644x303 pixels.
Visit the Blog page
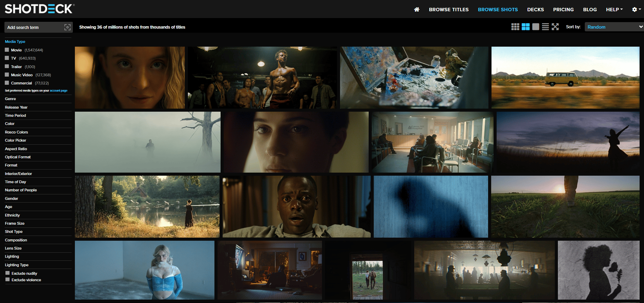tap(590, 10)
